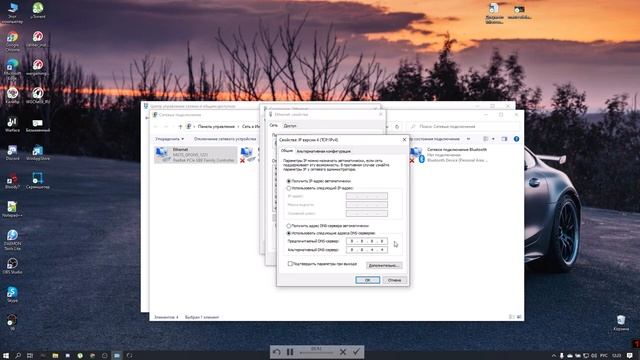Open the Google Chrome desktop shortcut
Image resolution: width=640 pixels, height=360 pixels.
point(12,40)
